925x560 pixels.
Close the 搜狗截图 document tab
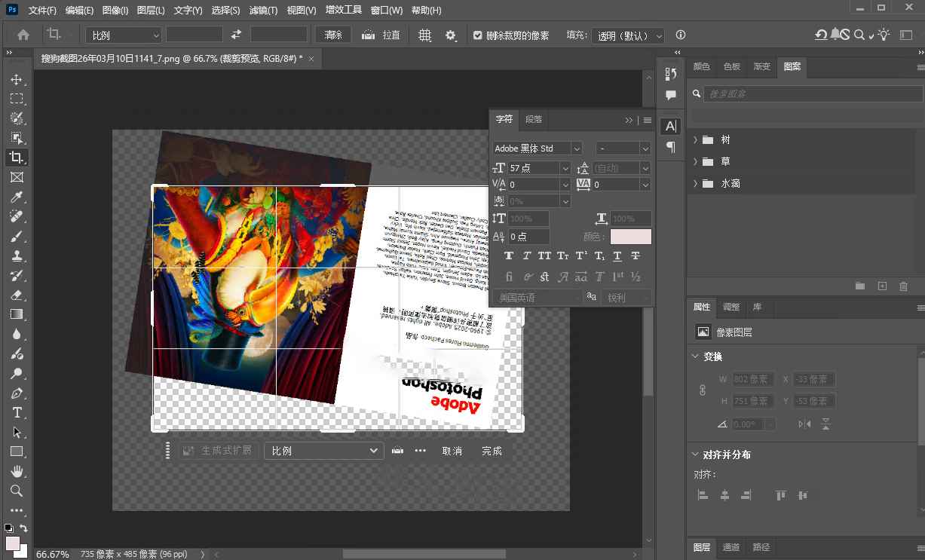(311, 58)
